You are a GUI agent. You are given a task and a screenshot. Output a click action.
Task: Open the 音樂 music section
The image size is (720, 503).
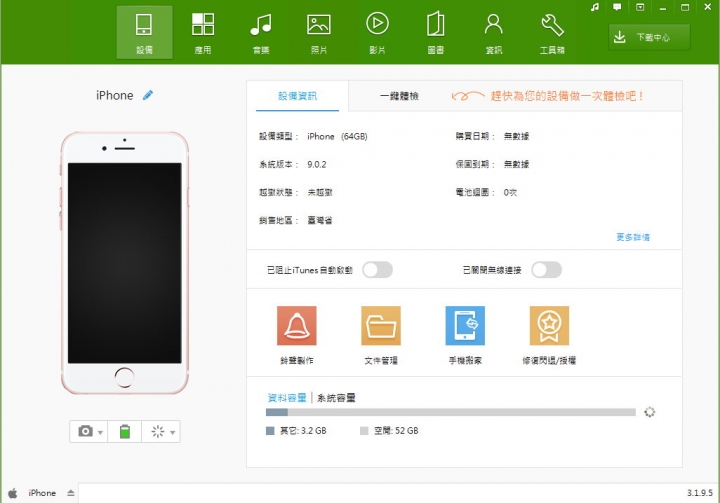[x=261, y=33]
